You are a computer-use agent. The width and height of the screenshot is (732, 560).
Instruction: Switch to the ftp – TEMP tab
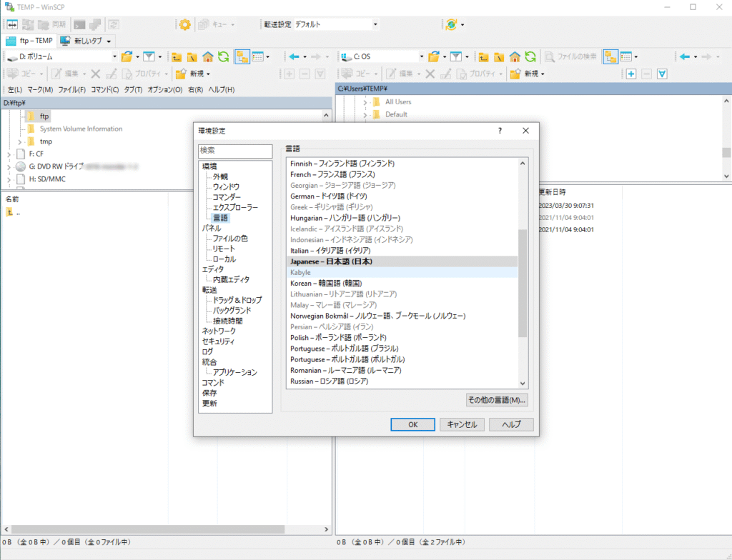click(x=30, y=41)
